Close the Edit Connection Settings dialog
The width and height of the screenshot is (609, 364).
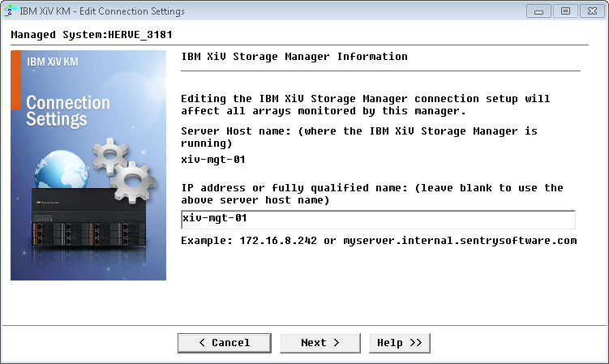(591, 11)
